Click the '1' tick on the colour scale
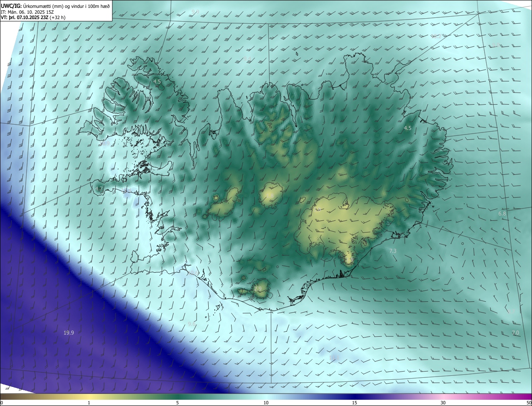Viewport: 532px width, 406px height. point(89,403)
